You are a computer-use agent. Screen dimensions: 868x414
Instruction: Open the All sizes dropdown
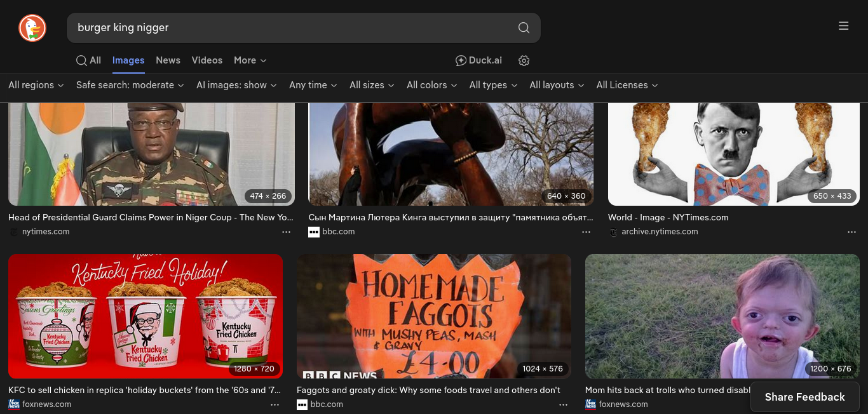coord(372,85)
